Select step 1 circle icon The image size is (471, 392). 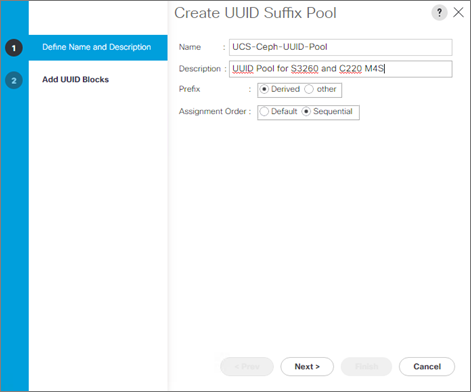point(14,48)
